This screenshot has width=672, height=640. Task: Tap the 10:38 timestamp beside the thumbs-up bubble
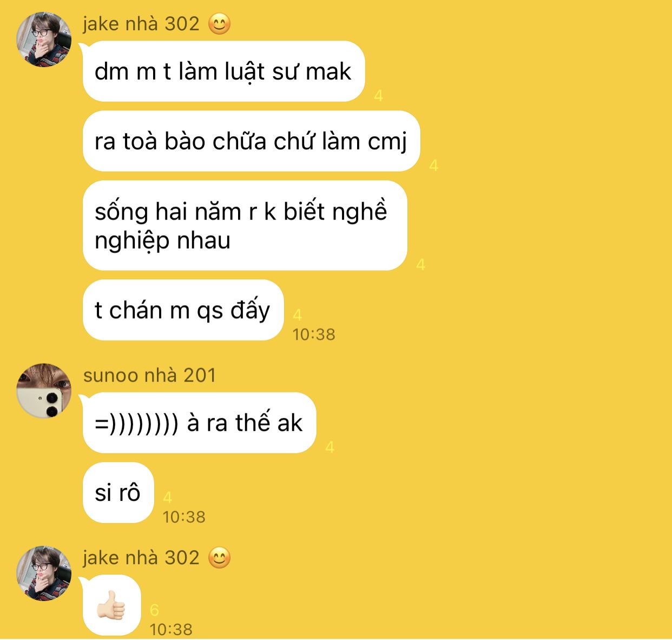pos(171,629)
